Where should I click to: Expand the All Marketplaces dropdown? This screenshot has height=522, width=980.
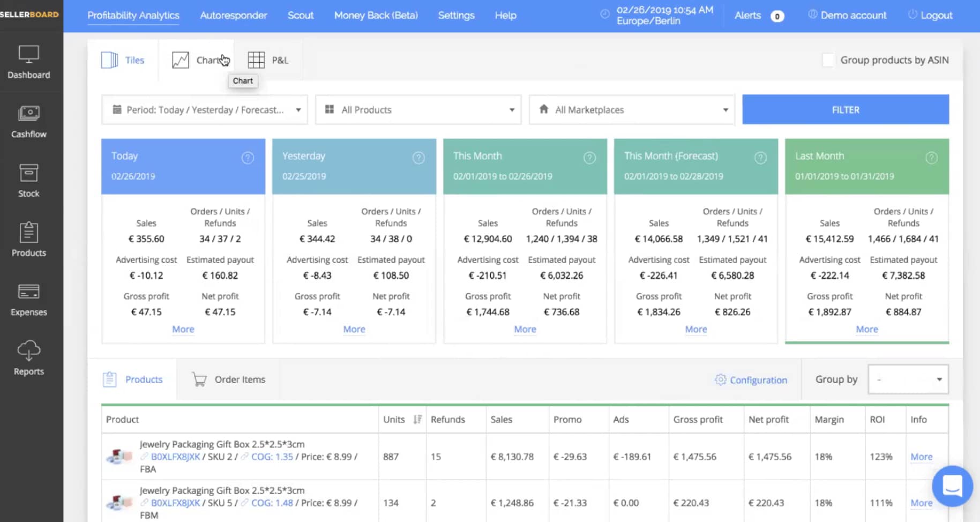pos(632,110)
